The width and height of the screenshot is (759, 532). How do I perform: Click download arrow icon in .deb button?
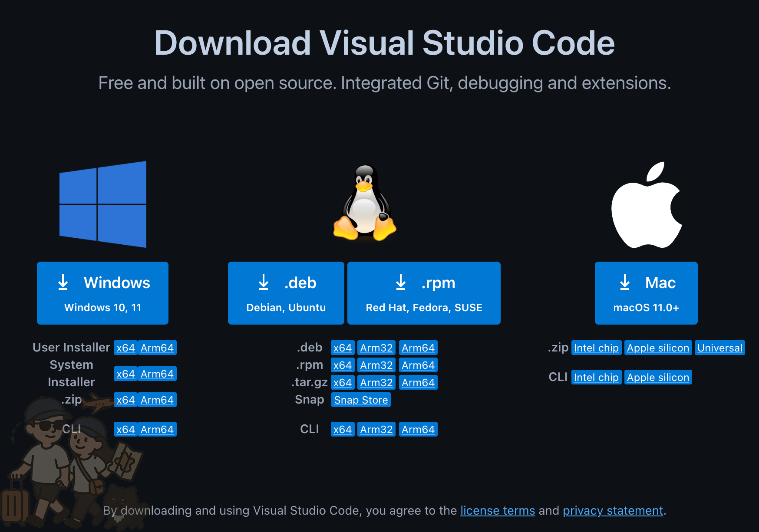coord(264,282)
